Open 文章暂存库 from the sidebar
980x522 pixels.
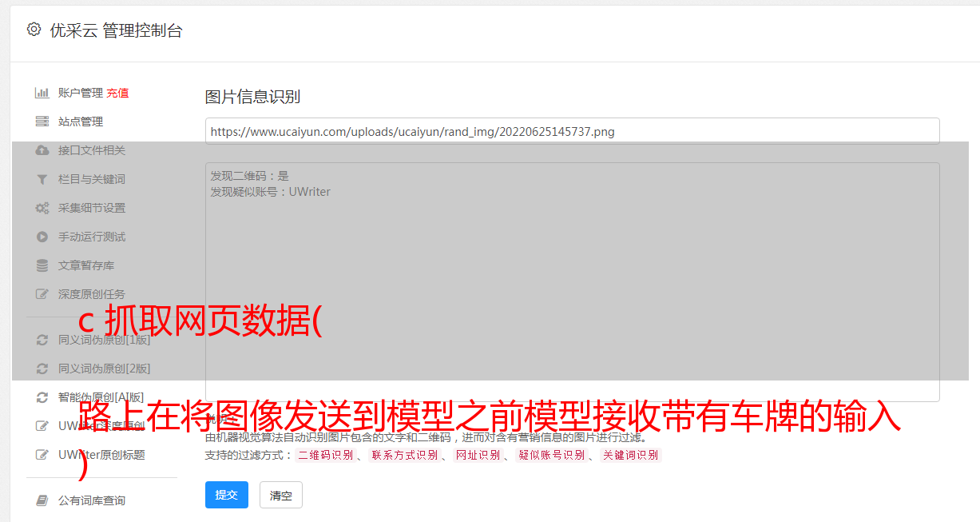86,265
